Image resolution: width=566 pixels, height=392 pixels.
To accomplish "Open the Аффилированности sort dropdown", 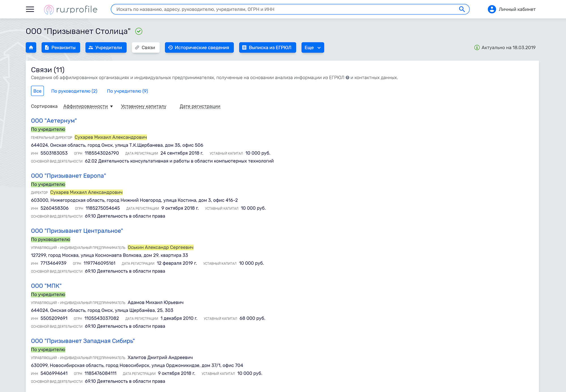I will click(x=88, y=106).
